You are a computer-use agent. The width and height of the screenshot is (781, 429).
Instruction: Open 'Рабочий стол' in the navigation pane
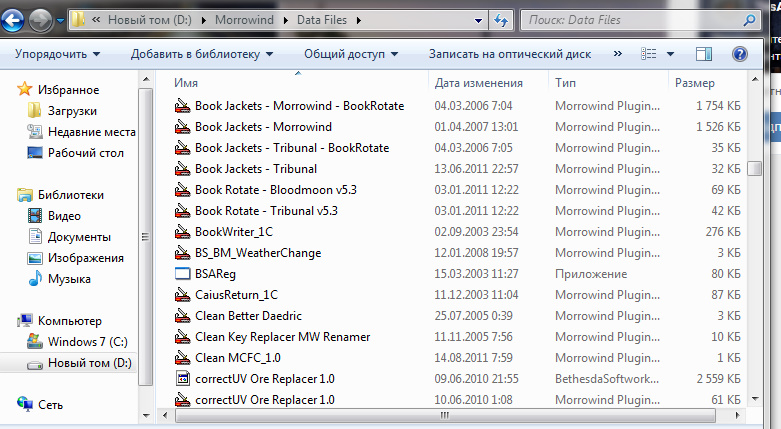point(86,152)
